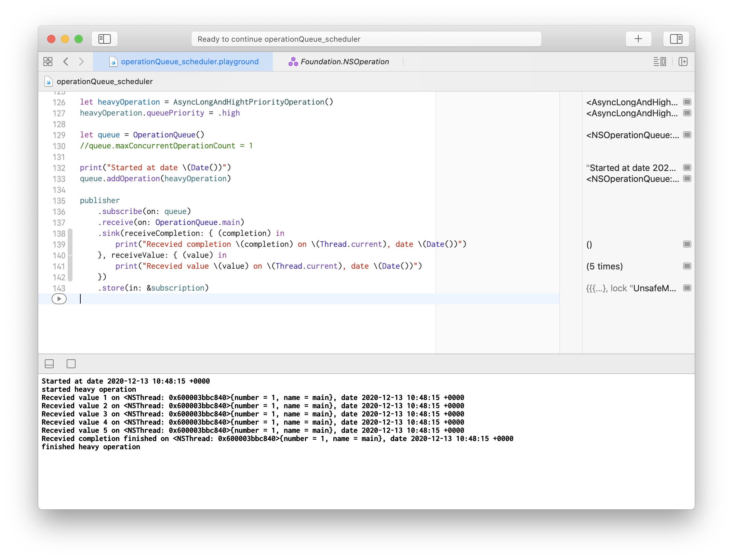Image resolution: width=733 pixels, height=560 pixels.
Task: Switch to the Foundation.NSOperation tab
Action: (338, 62)
